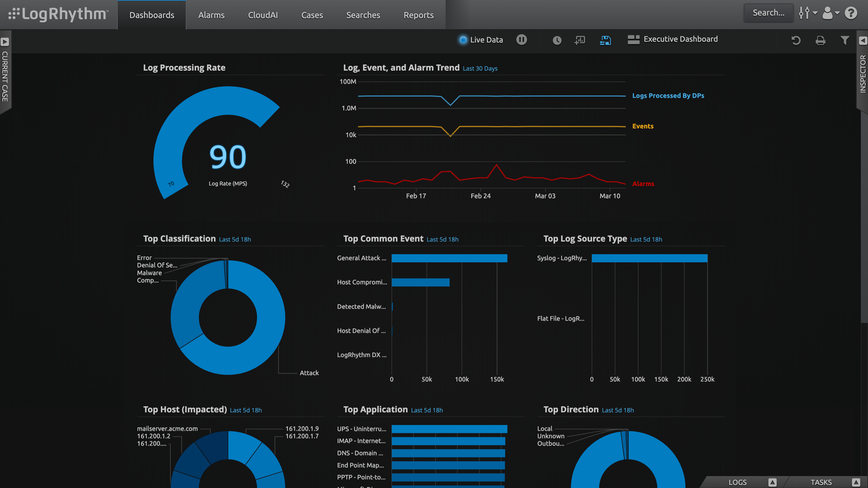Open the filter funnel icon
The width and height of the screenshot is (868, 488).
(x=844, y=40)
